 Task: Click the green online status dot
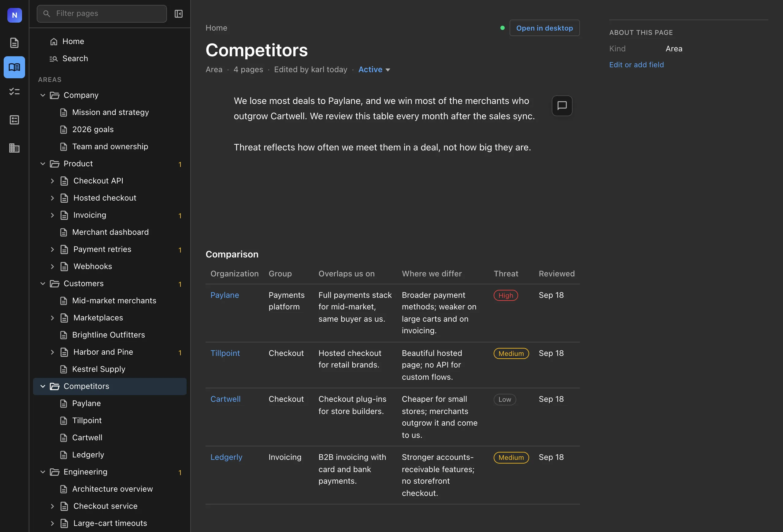point(502,28)
